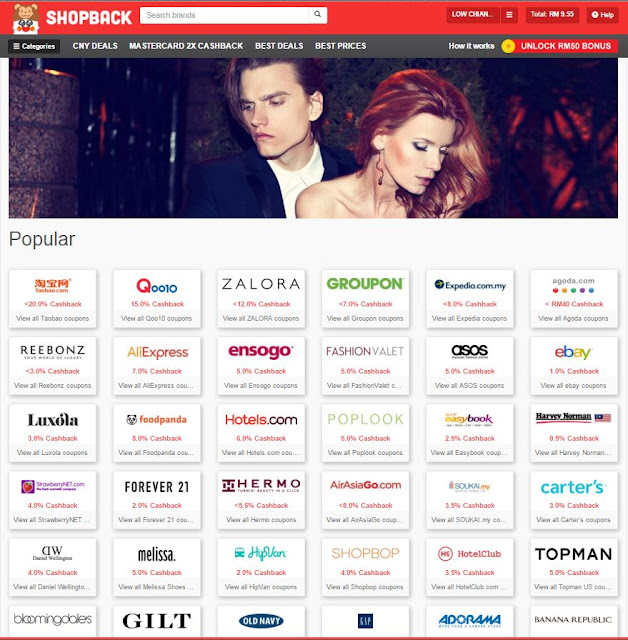This screenshot has height=640, width=628.
Task: Click the ASOS logo
Action: point(470,351)
